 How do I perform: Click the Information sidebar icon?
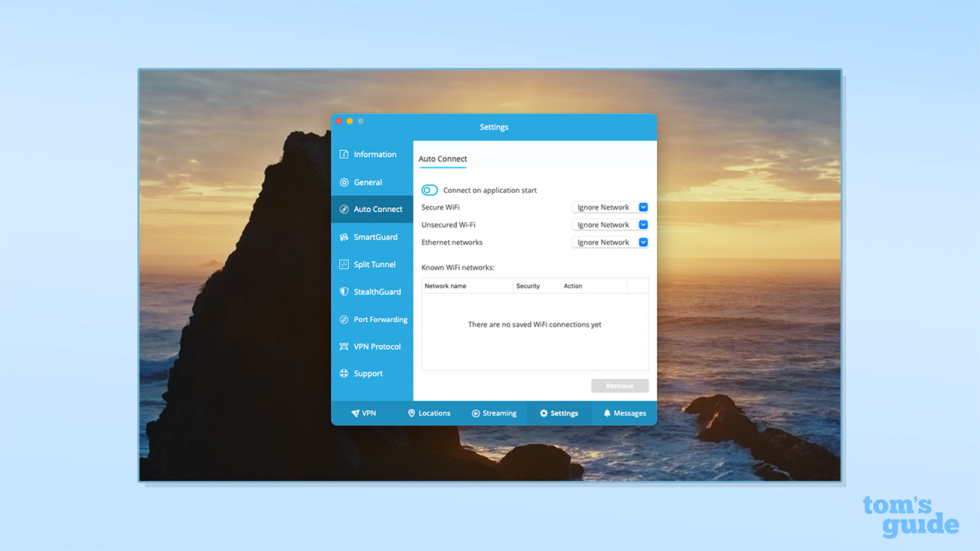(x=345, y=155)
